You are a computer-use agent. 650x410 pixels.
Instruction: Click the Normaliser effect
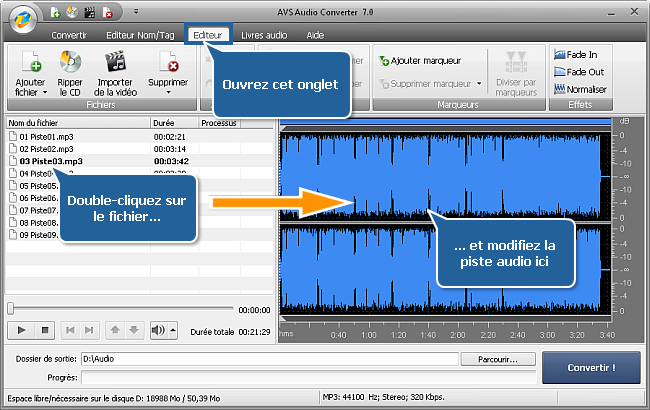click(x=580, y=88)
